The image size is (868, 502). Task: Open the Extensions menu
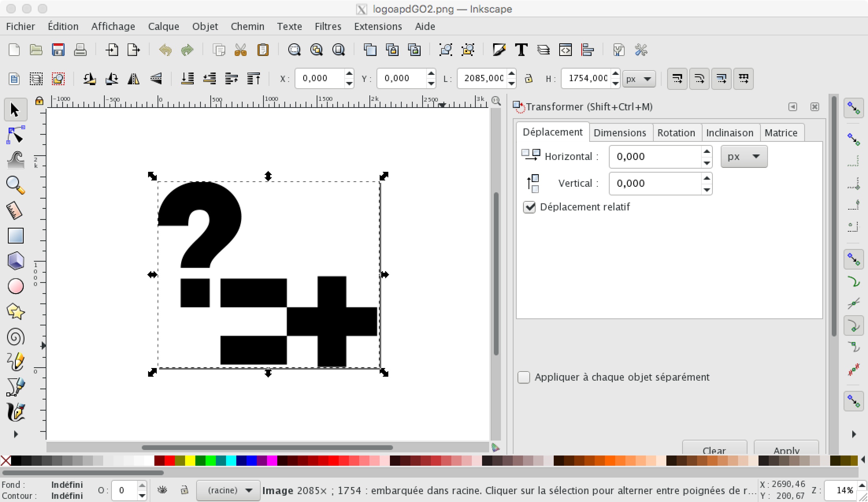point(378,26)
